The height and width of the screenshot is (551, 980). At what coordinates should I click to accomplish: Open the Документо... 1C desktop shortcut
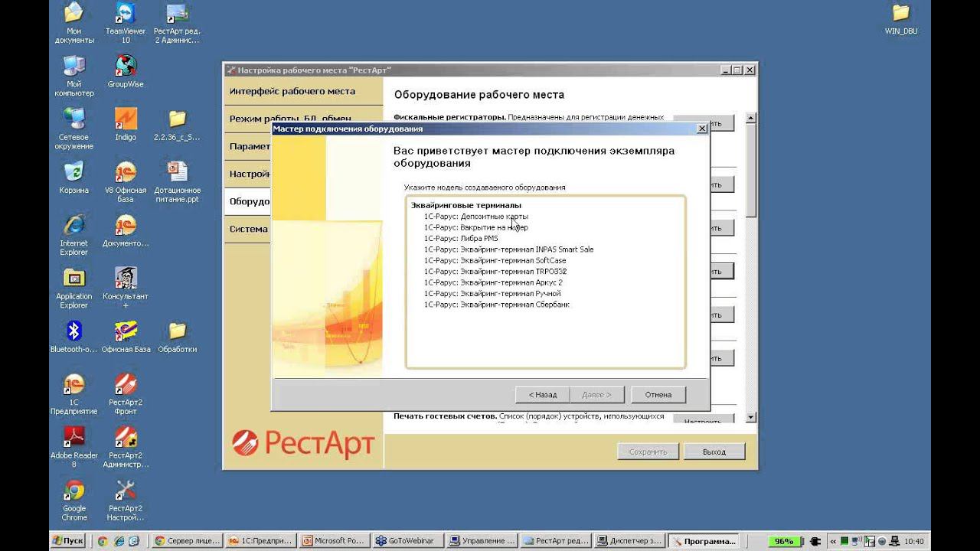tap(126, 230)
